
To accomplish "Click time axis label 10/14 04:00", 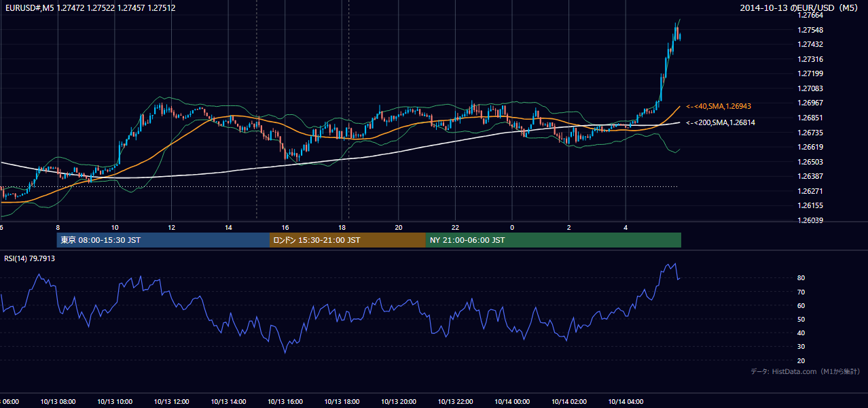I will pos(626,402).
